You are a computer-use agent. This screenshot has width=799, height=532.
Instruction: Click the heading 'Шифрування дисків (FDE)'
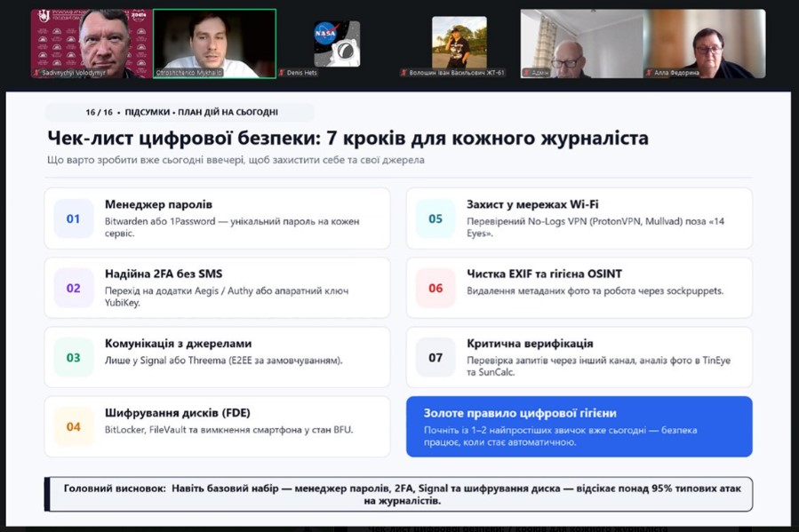pyautogui.click(x=178, y=412)
